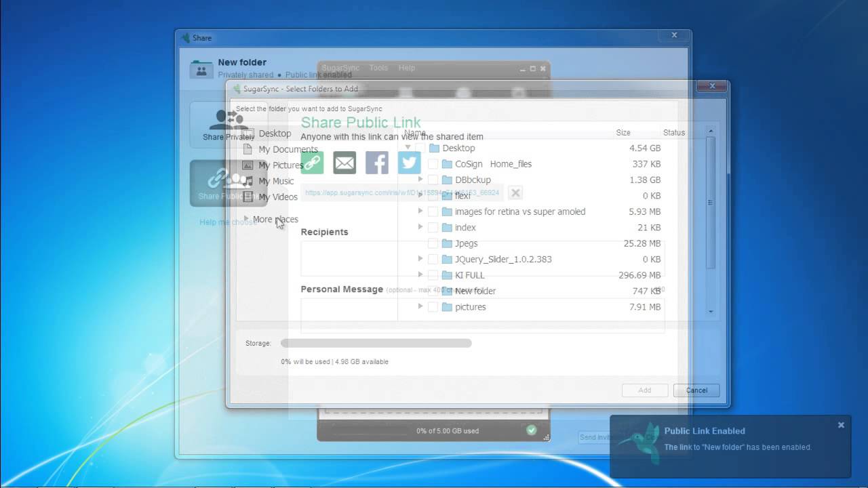This screenshot has height=488, width=868.
Task: Check the JQuery_Slider_1.0.2.383 checkbox
Action: point(433,259)
